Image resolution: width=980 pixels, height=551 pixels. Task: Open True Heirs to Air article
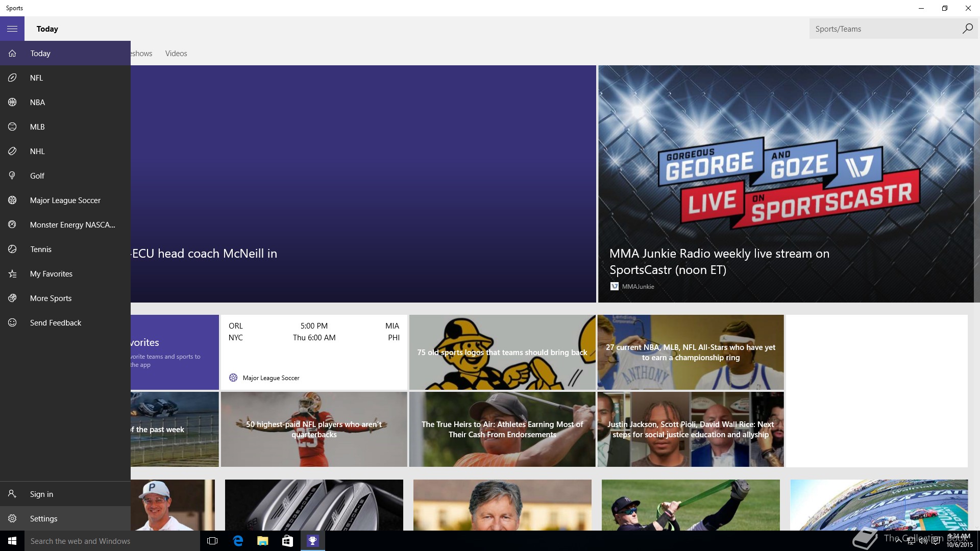pos(502,429)
